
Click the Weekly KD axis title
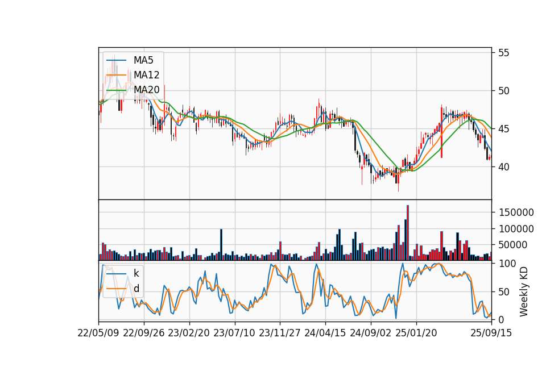(x=524, y=291)
